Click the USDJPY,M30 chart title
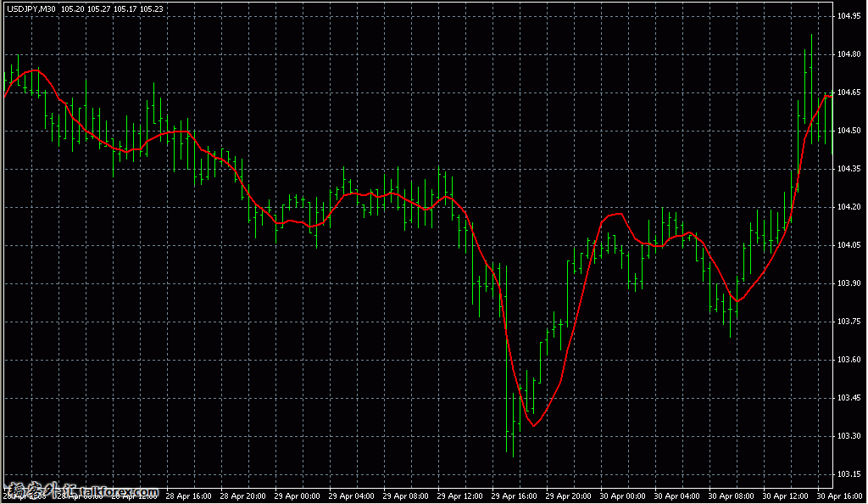 (x=31, y=8)
